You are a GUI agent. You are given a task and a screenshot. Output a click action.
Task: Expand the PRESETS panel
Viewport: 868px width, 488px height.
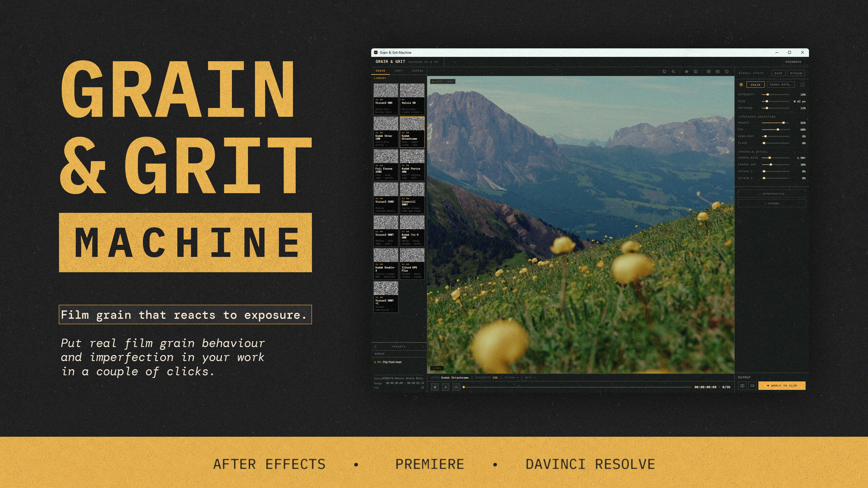click(399, 347)
